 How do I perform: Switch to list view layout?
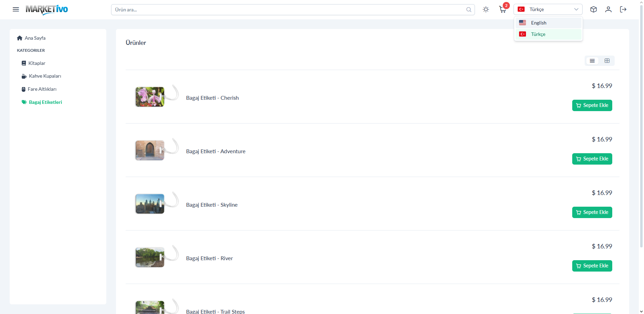point(592,61)
